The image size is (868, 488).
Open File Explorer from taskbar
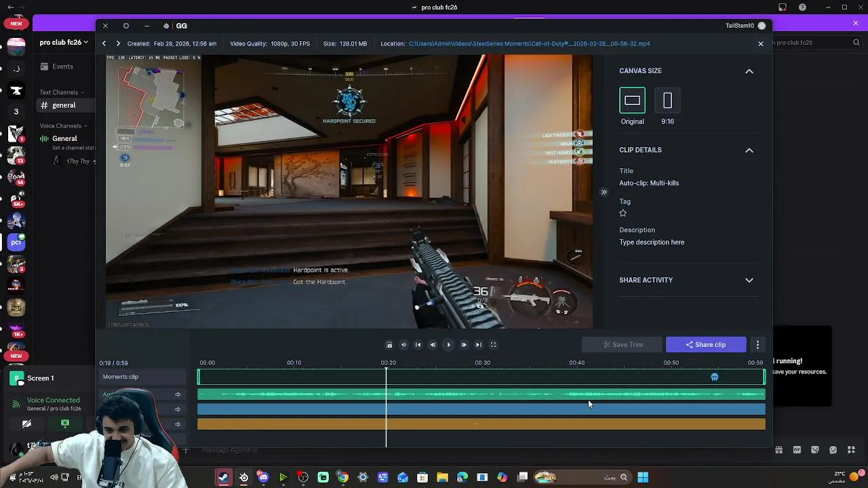click(x=442, y=477)
